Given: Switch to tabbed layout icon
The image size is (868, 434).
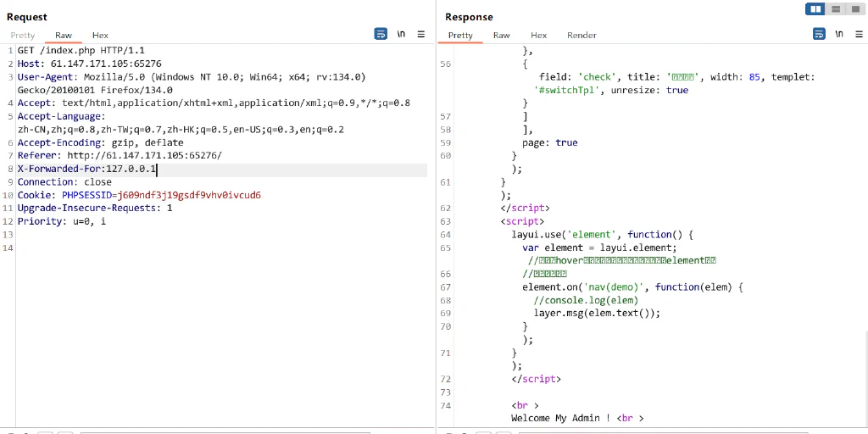Looking at the screenshot, I should [x=854, y=8].
